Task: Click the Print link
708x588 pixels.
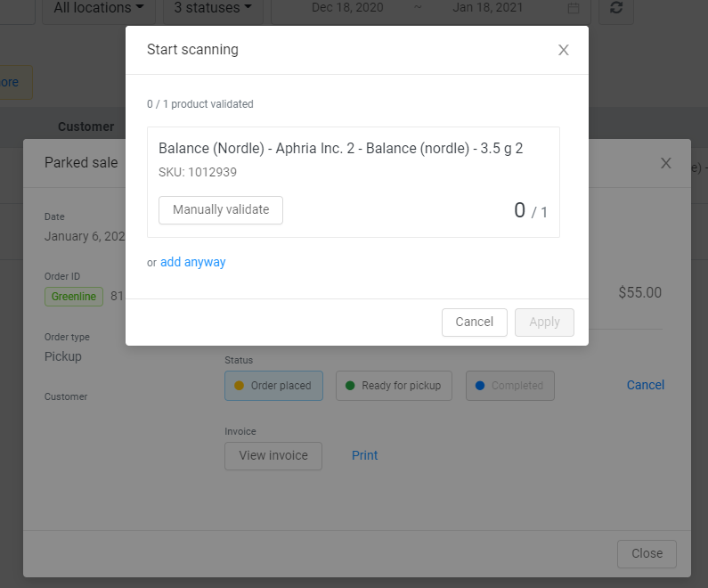Action: point(364,455)
